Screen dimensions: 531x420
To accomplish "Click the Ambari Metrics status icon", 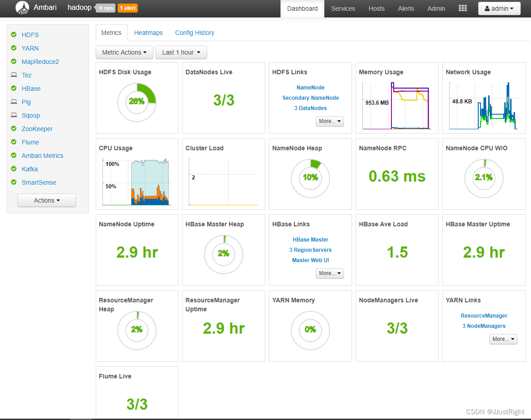I will pos(14,155).
